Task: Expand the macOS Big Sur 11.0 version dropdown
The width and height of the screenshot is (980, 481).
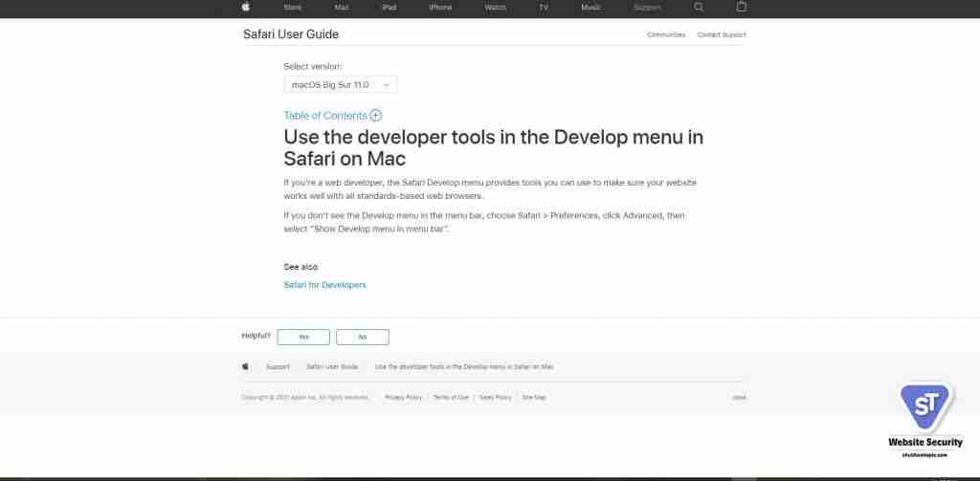Action: point(340,84)
